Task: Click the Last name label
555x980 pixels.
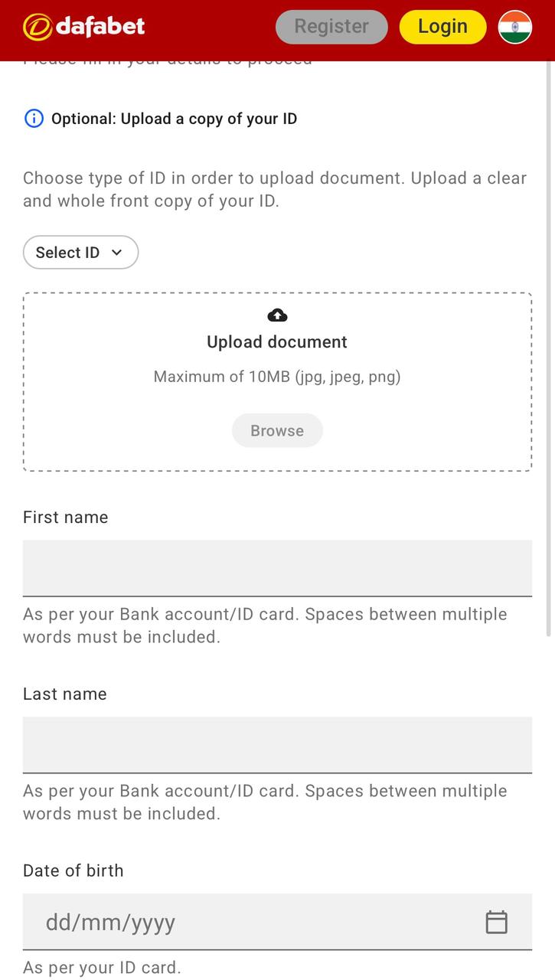Action: [65, 694]
